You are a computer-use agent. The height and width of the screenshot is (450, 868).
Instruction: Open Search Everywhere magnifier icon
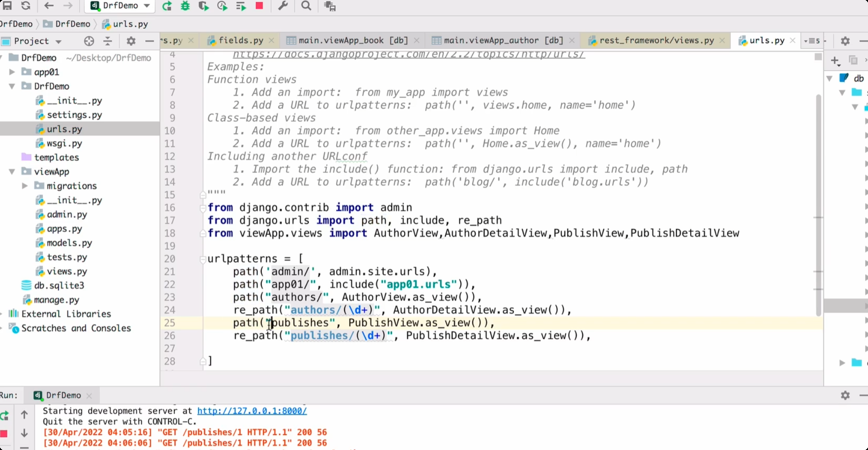click(306, 6)
